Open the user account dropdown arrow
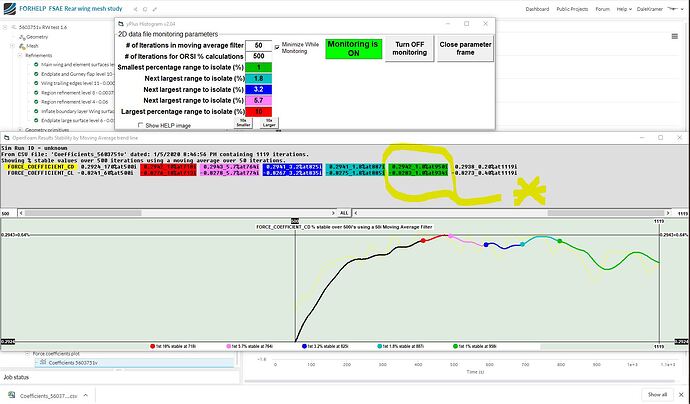 [x=683, y=9]
